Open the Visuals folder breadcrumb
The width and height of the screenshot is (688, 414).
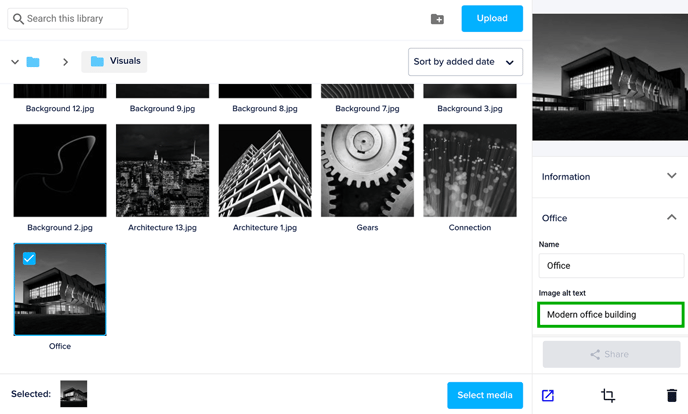coord(114,61)
